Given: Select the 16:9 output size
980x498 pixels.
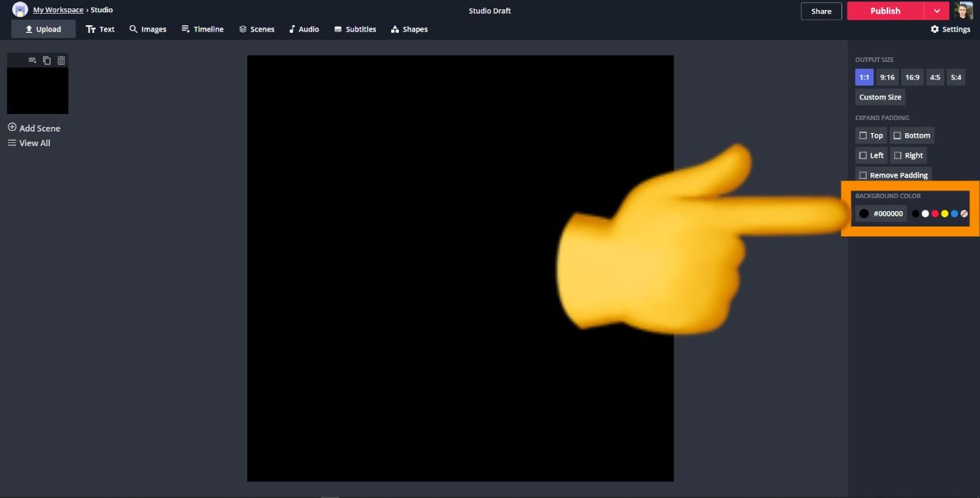Looking at the screenshot, I should click(912, 77).
